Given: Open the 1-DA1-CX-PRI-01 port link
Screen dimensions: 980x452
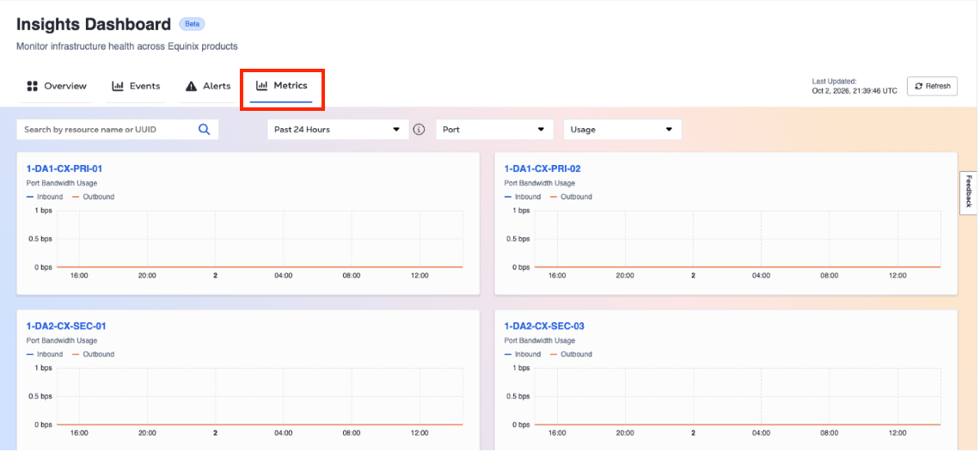Looking at the screenshot, I should (64, 168).
